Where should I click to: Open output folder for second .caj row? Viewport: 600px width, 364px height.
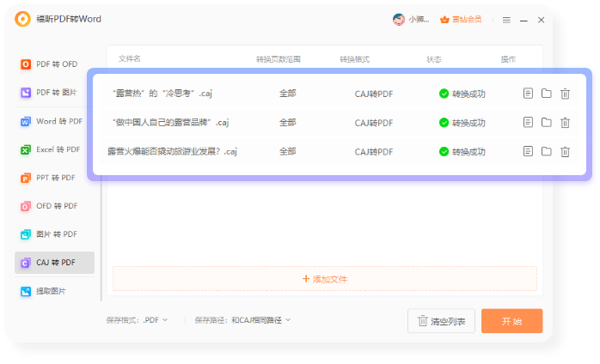click(x=546, y=123)
